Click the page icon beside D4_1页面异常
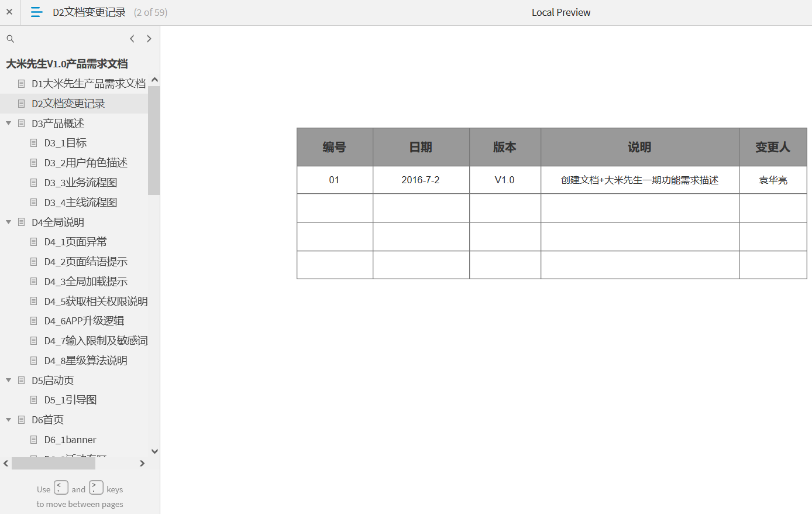The height and width of the screenshot is (514, 812). tap(34, 242)
